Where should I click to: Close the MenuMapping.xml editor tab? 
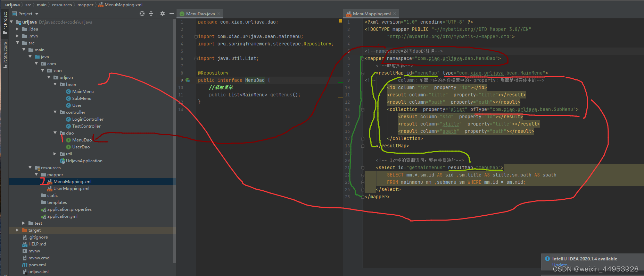[x=395, y=14]
